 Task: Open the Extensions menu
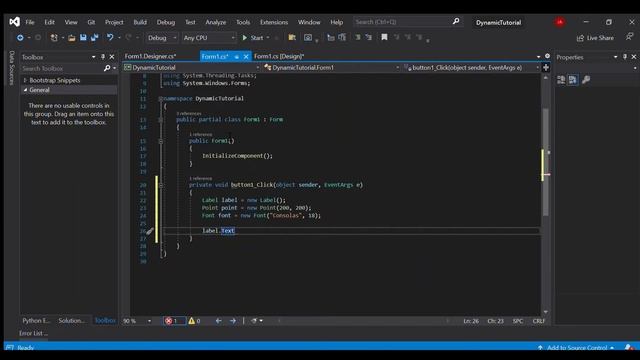[x=274, y=22]
